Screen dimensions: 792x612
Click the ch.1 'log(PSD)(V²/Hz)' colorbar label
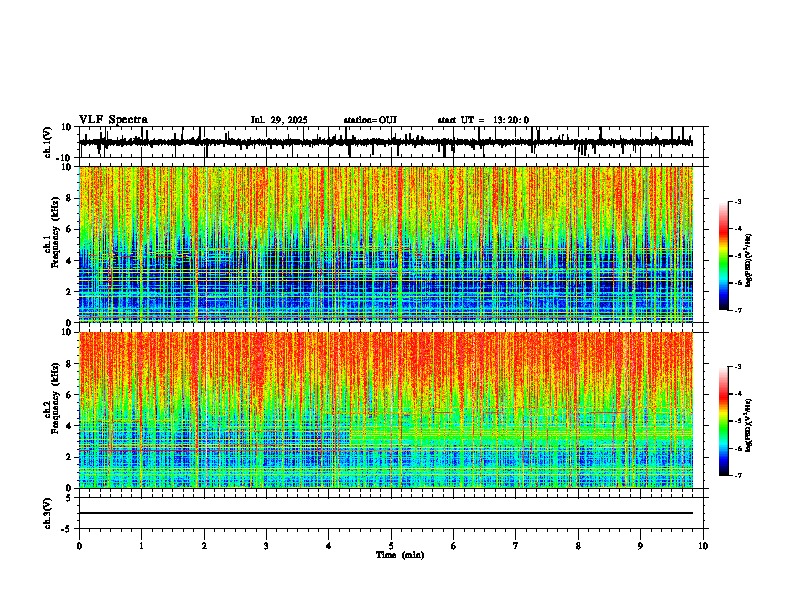748,260
